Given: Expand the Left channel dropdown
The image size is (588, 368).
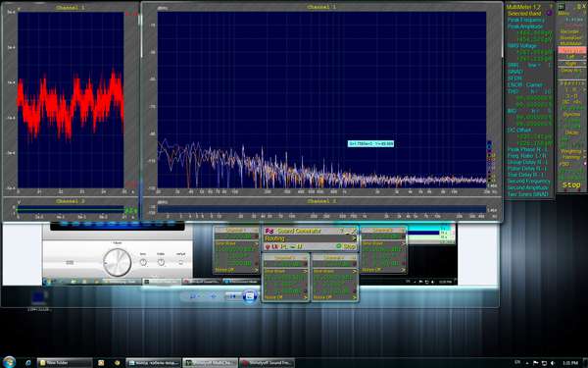Looking at the screenshot, I should (x=571, y=57).
